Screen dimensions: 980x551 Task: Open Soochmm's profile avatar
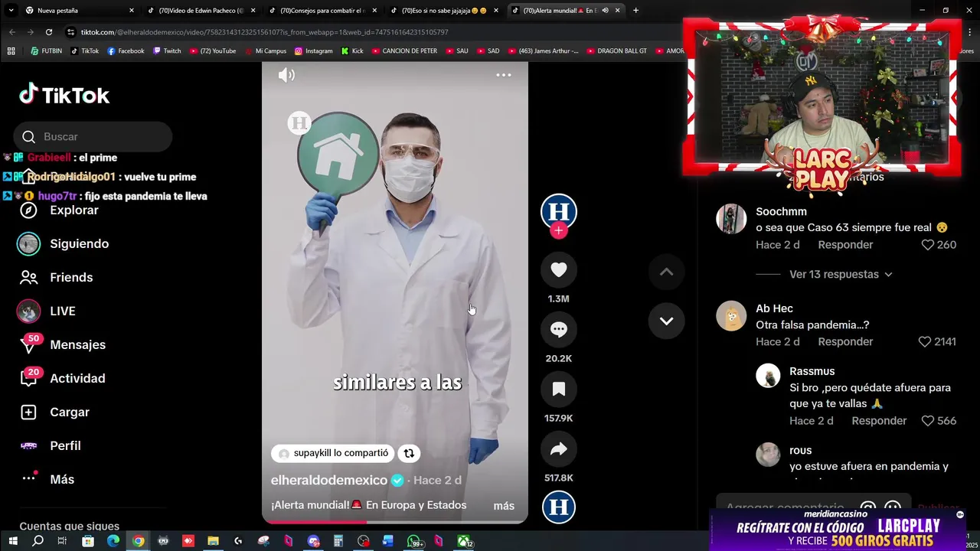pos(731,219)
